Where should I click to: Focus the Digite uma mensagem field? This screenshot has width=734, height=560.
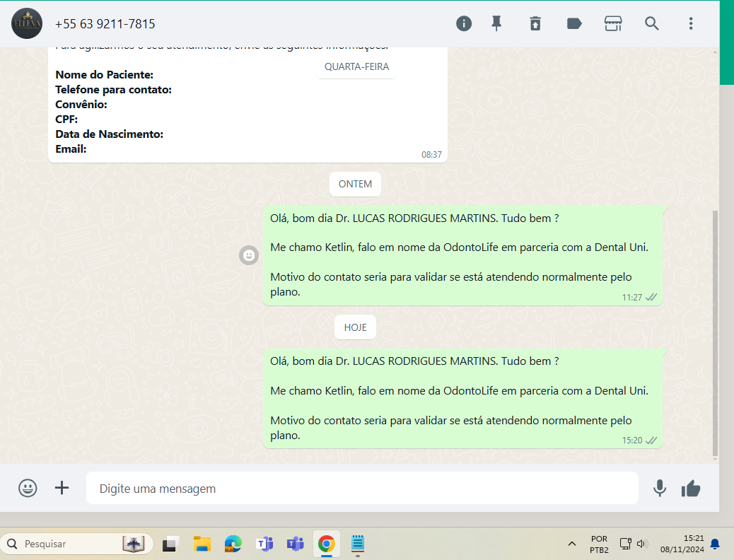point(362,488)
